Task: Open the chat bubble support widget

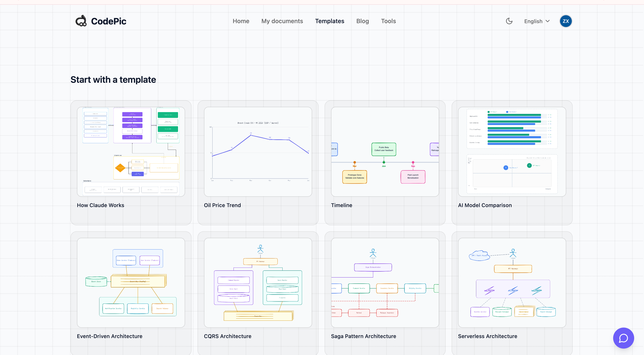Action: (623, 338)
